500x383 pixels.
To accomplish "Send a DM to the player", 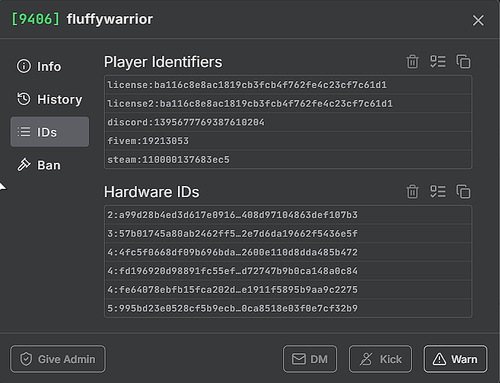I will pos(310,359).
